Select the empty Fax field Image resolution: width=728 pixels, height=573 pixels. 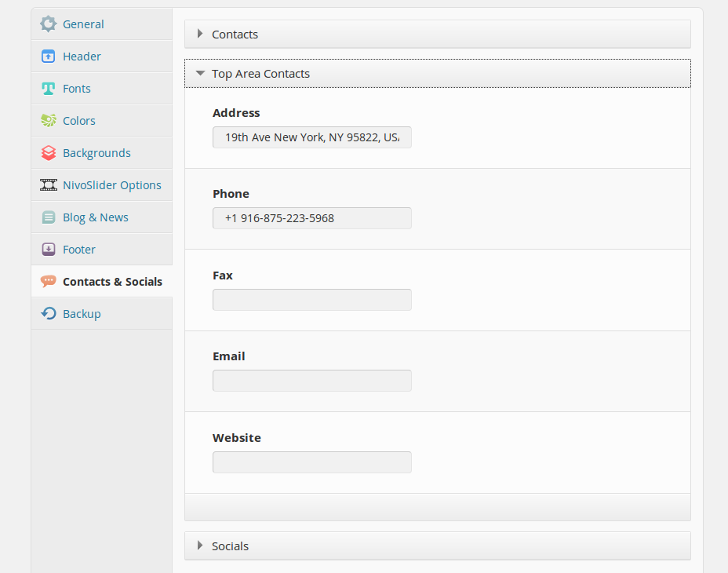(x=311, y=300)
